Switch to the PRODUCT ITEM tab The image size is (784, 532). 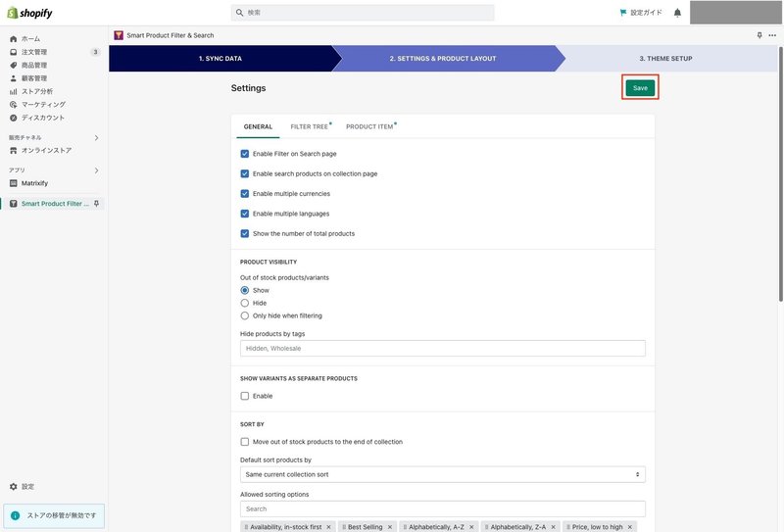click(370, 126)
